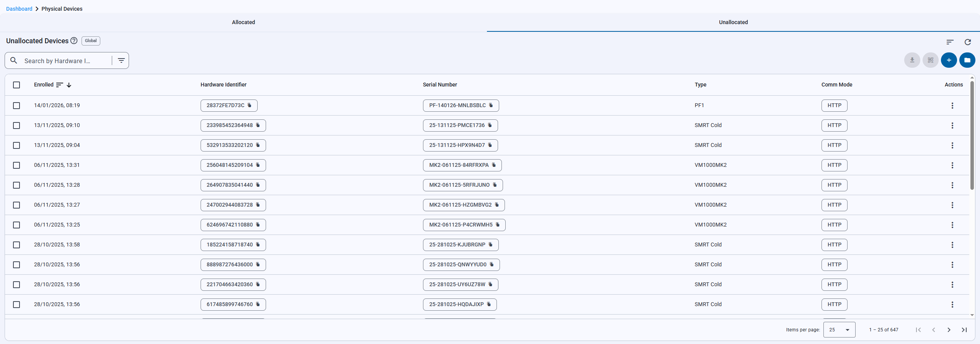Open actions menu for MK2-061125-P4CRWMH5 row
Viewport: 980px width, 344px height.
point(952,225)
